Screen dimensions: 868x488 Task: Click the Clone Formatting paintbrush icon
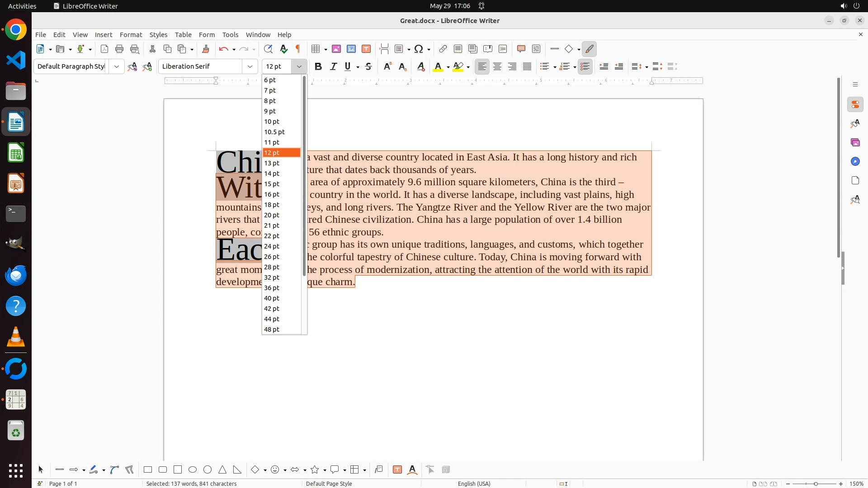point(206,49)
